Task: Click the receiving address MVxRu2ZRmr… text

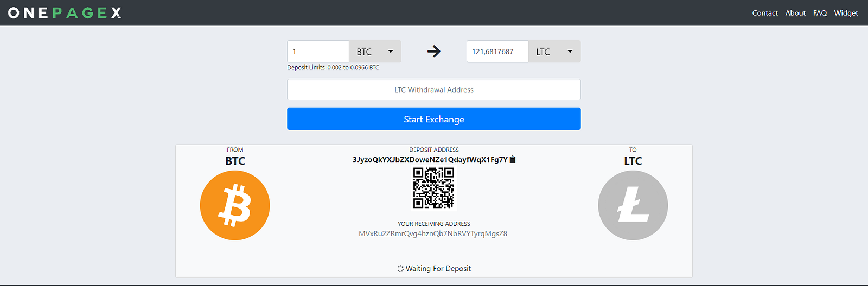Action: (433, 234)
